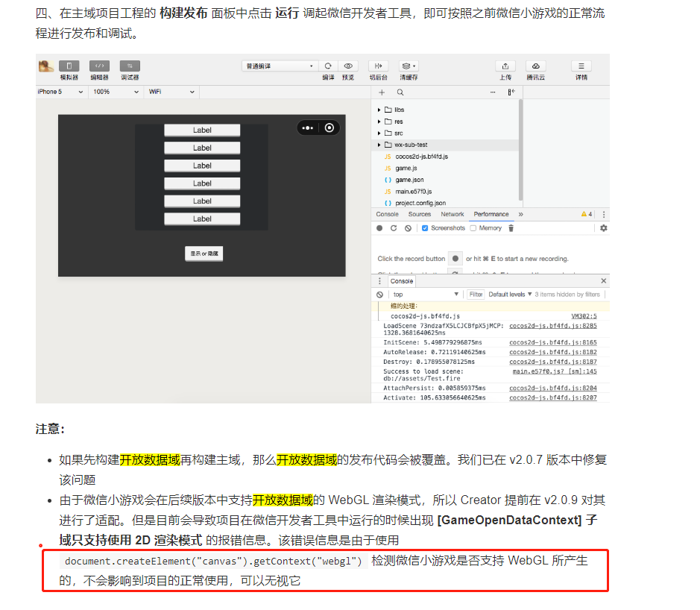Switch to the Network tab
The height and width of the screenshot is (610, 700).
pos(453,214)
